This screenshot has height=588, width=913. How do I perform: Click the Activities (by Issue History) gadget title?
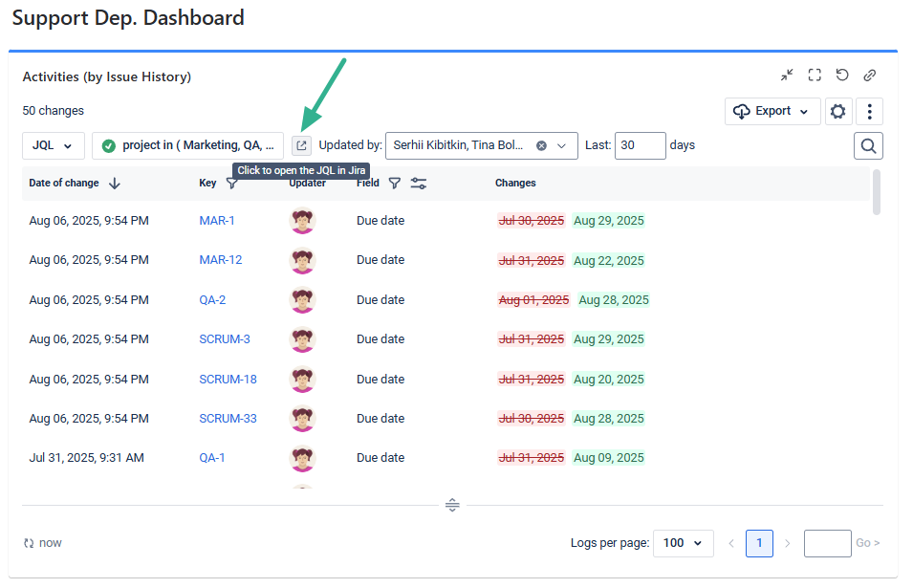point(106,76)
